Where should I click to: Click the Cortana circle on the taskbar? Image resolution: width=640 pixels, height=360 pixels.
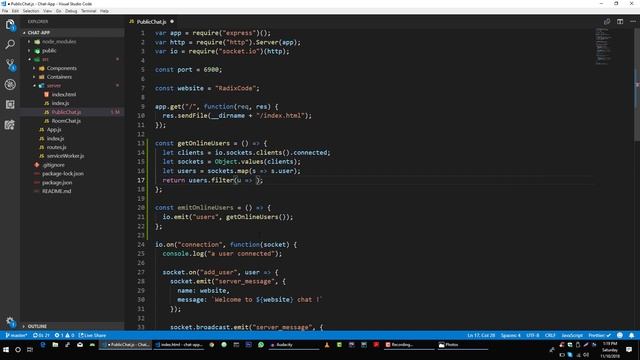point(18,350)
